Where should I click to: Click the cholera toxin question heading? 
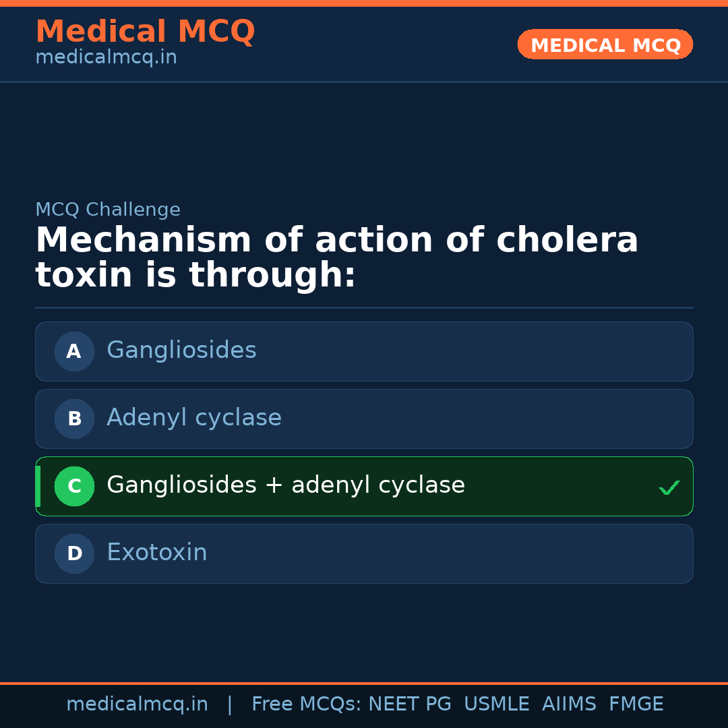click(336, 257)
